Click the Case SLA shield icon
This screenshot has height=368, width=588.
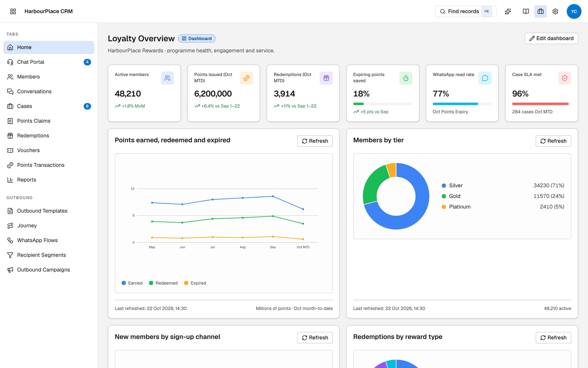[565, 78]
